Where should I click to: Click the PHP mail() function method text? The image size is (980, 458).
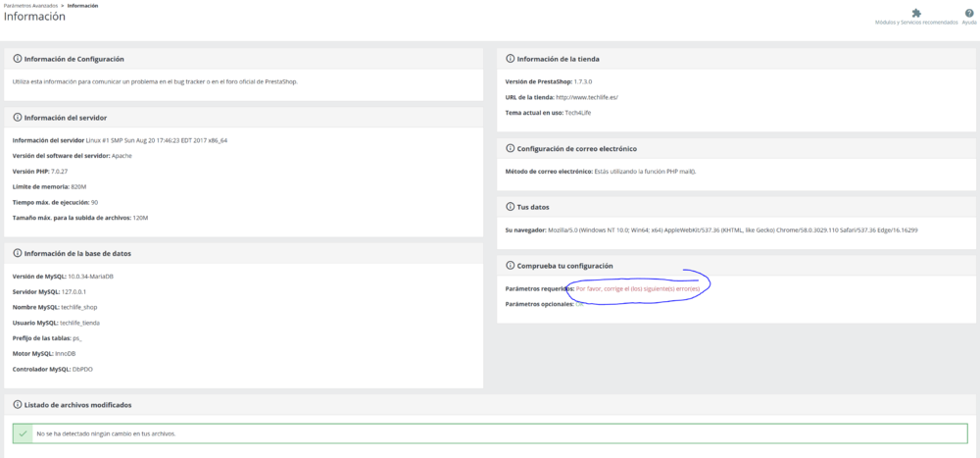coord(645,172)
